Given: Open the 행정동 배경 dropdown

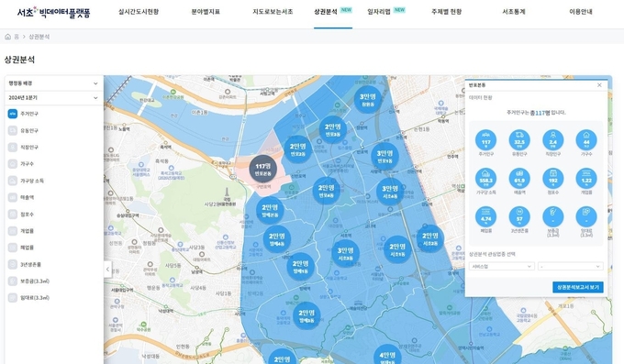Looking at the screenshot, I should 53,83.
